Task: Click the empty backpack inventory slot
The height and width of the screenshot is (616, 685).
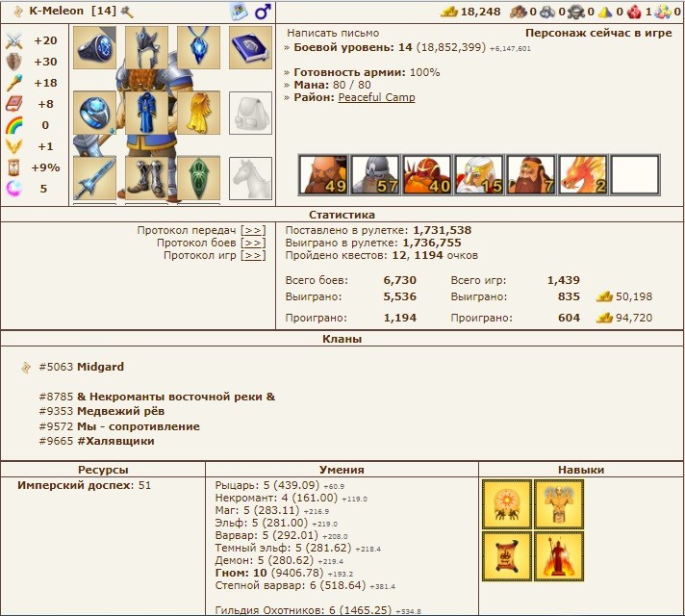Action: pos(250,113)
